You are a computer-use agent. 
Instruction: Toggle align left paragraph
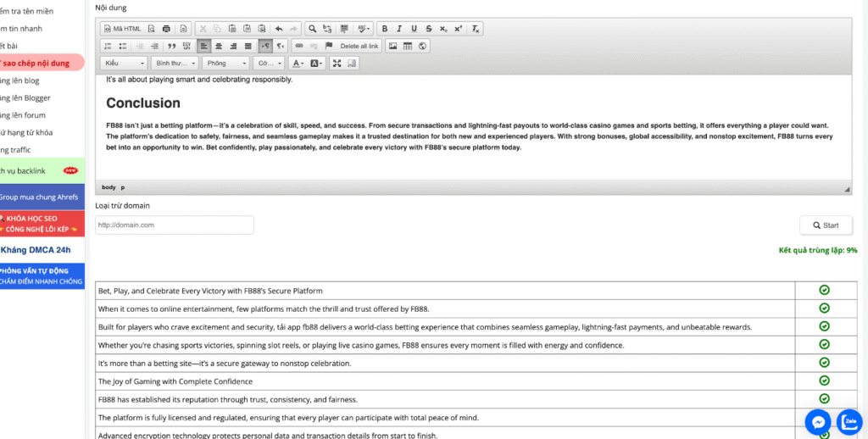tap(203, 46)
